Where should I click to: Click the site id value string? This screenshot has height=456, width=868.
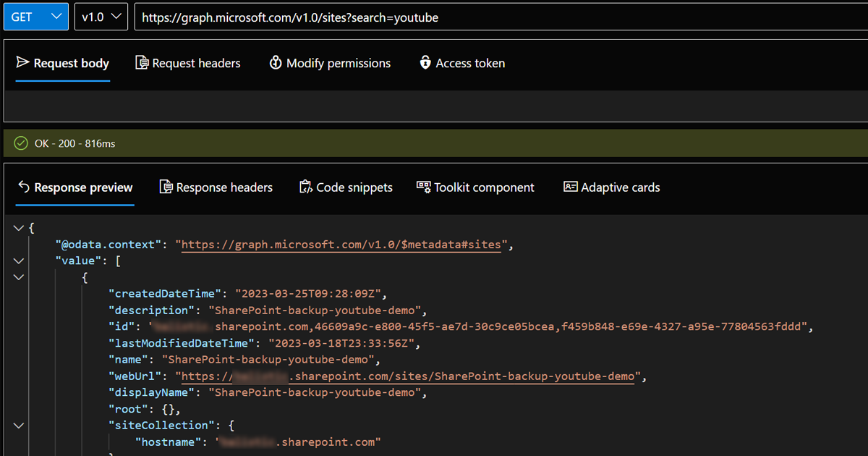point(480,326)
